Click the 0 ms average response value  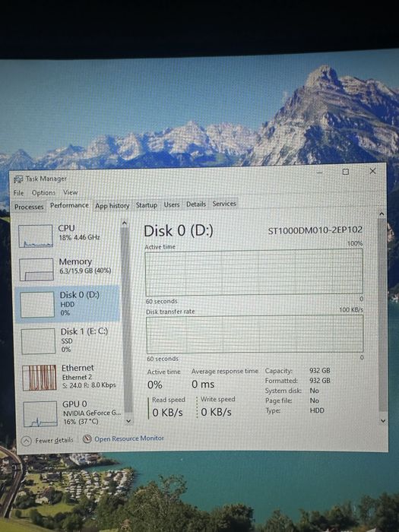click(x=203, y=384)
